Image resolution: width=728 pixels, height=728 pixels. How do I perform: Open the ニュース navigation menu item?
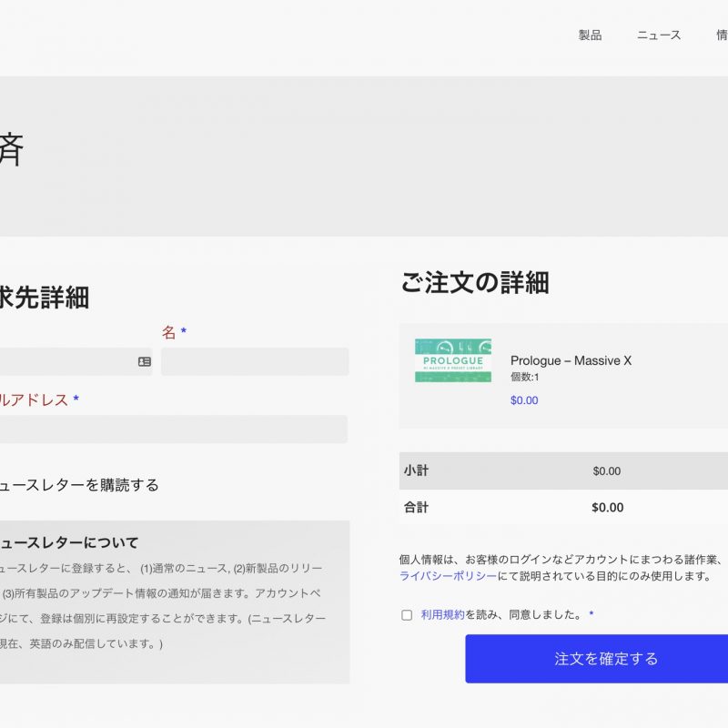click(x=659, y=35)
